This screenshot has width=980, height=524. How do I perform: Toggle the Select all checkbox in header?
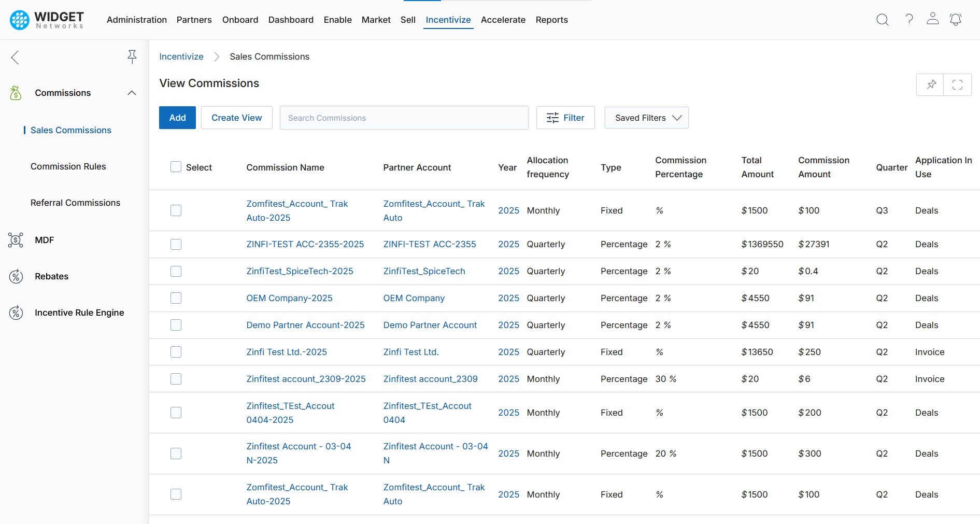point(176,167)
